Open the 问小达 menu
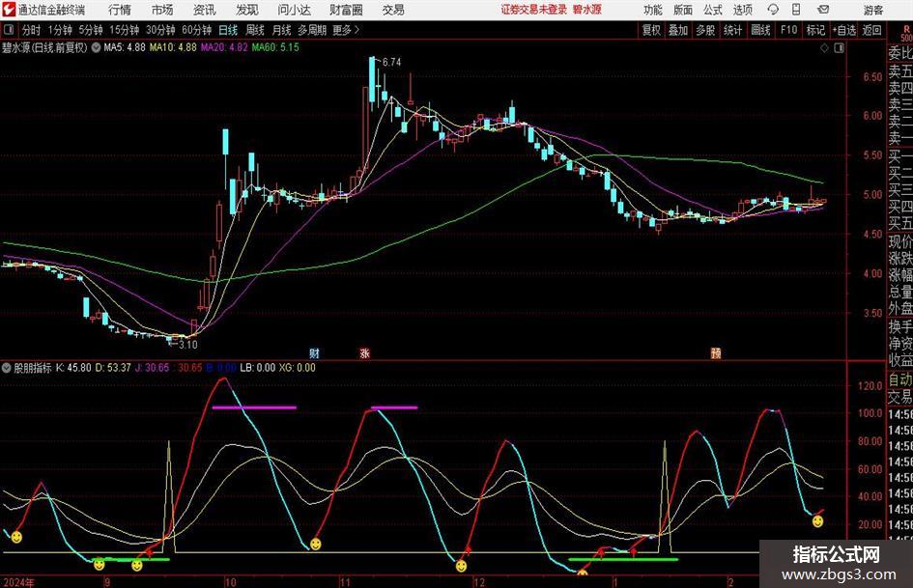This screenshot has height=588, width=913. click(294, 10)
